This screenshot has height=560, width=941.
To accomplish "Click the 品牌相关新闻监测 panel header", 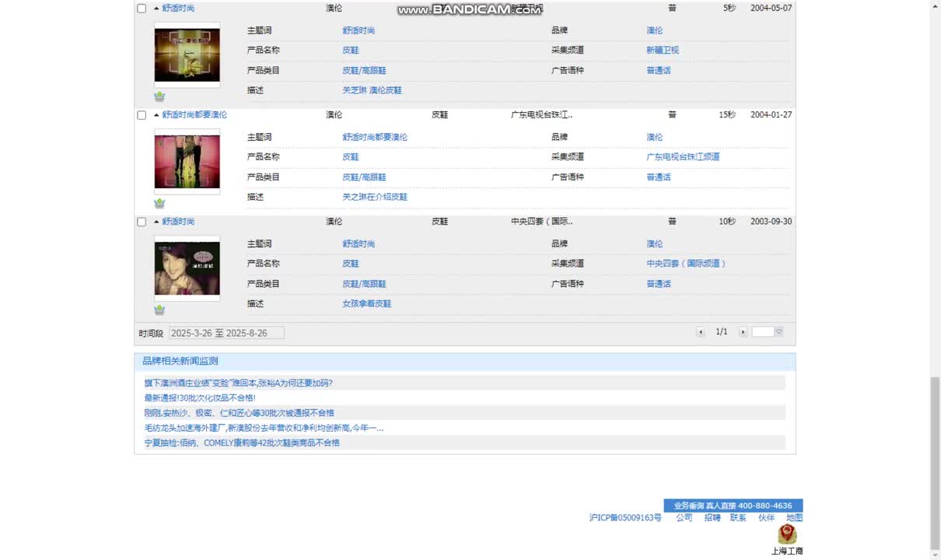I will point(465,361).
